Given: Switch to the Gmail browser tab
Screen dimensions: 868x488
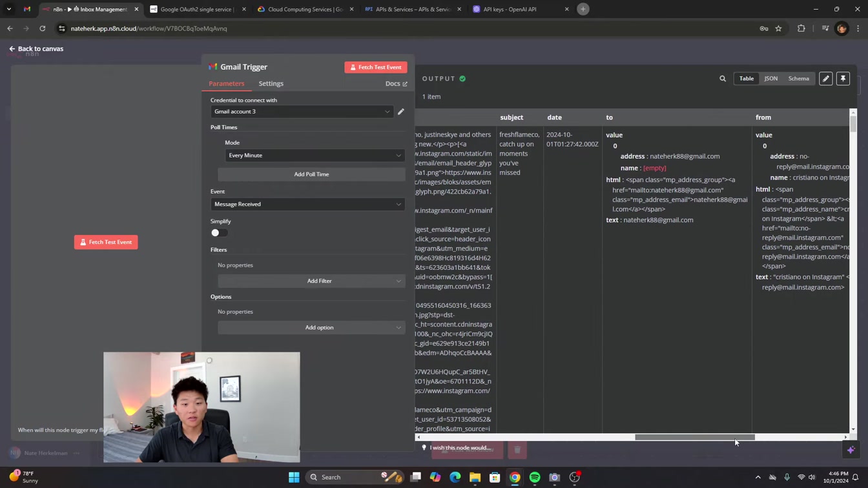Looking at the screenshot, I should coord(27,9).
